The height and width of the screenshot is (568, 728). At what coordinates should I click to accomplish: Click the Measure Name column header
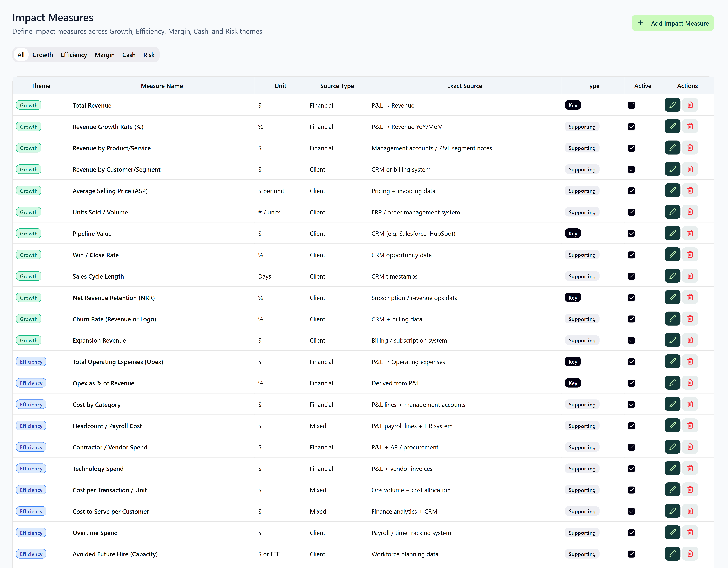[x=162, y=86]
